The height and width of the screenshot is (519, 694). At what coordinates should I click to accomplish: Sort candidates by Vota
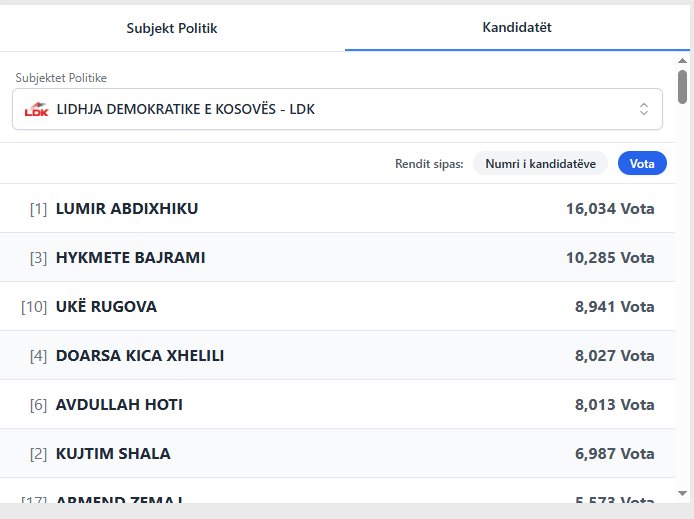click(x=642, y=164)
